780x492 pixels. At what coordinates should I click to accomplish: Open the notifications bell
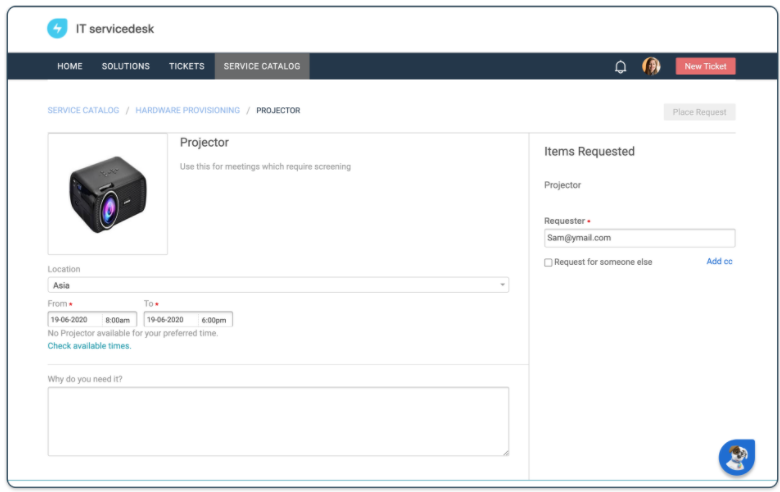coord(620,67)
